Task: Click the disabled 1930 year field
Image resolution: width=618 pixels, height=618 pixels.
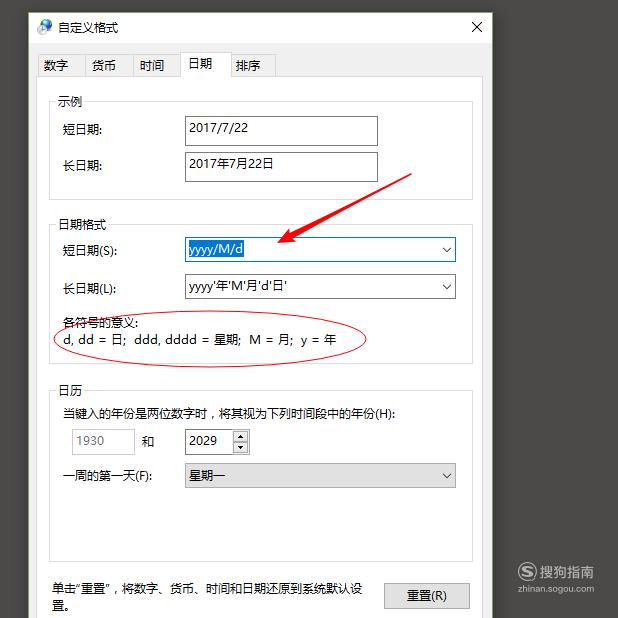Action: [x=103, y=442]
